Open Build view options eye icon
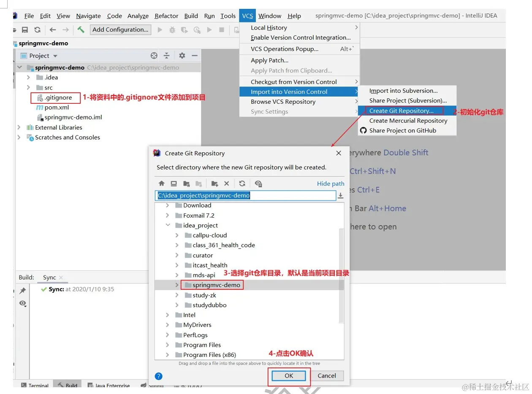 [x=23, y=303]
